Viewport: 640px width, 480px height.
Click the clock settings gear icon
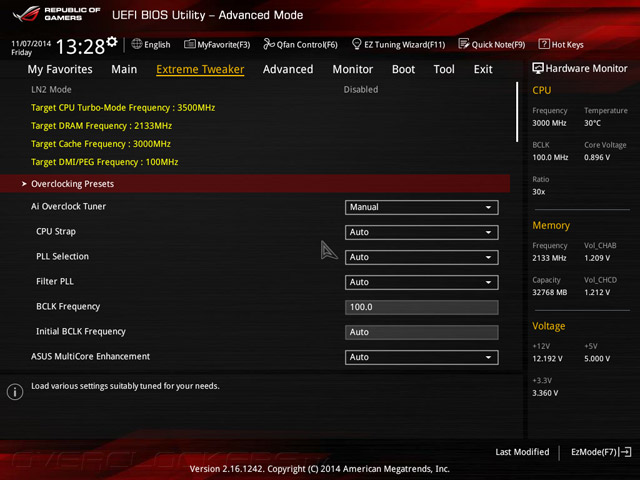coord(112,42)
